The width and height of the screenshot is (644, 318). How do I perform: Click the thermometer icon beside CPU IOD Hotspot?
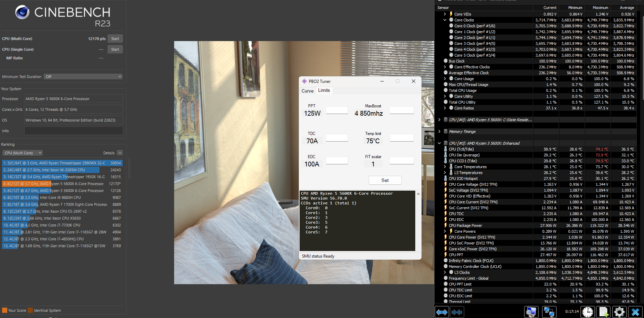point(446,179)
